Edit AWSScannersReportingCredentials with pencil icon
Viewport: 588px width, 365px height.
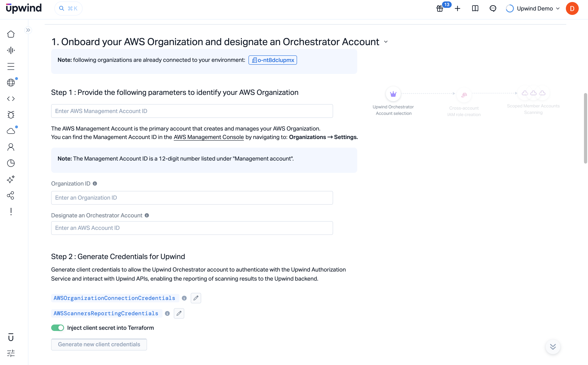[179, 313]
